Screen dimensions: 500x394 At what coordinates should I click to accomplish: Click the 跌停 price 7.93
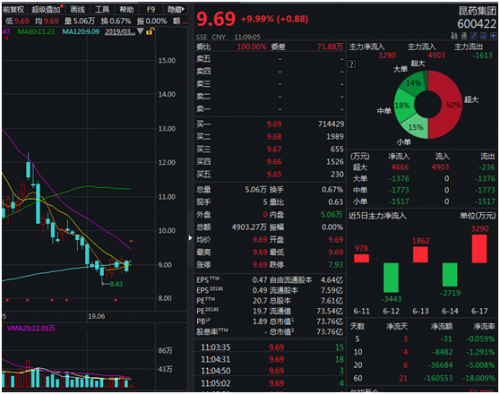pyautogui.click(x=336, y=265)
